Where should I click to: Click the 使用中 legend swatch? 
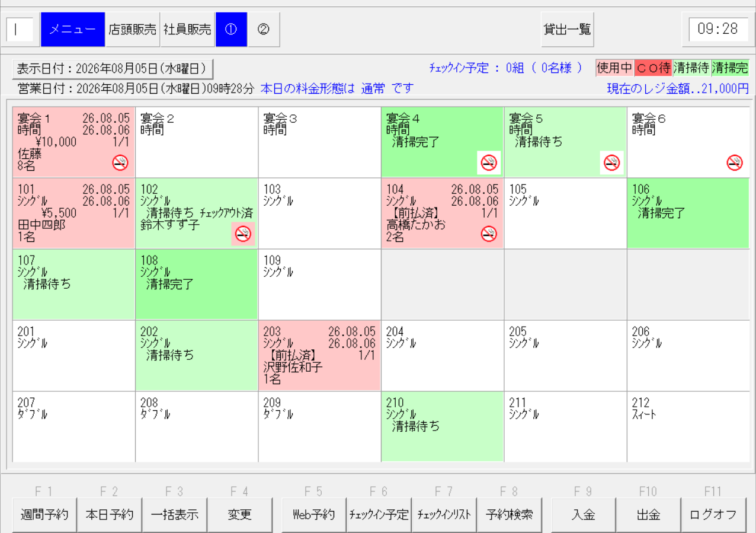614,68
